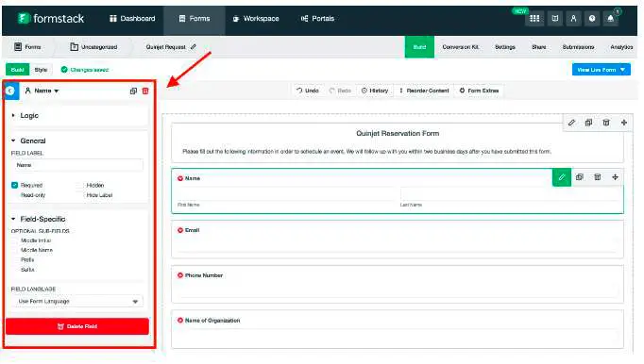
Task: Duplicate the Quinjet Reservation Form section
Action: [x=588, y=123]
